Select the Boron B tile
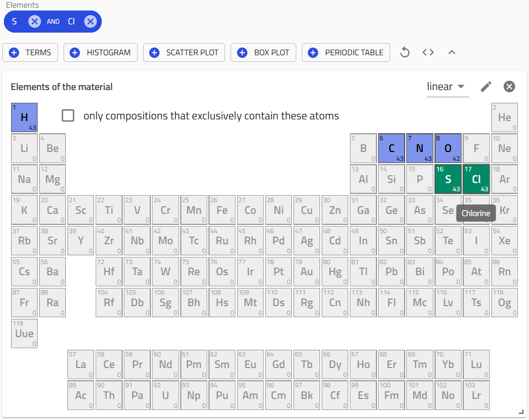 click(363, 149)
